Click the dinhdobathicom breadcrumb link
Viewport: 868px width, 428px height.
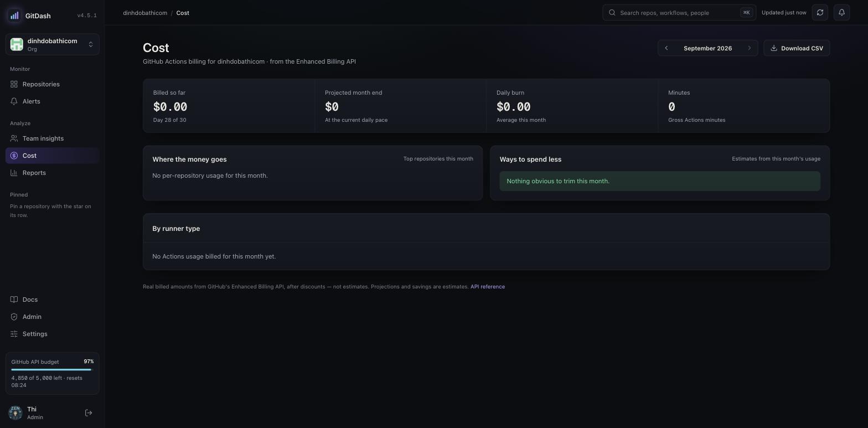pos(145,13)
